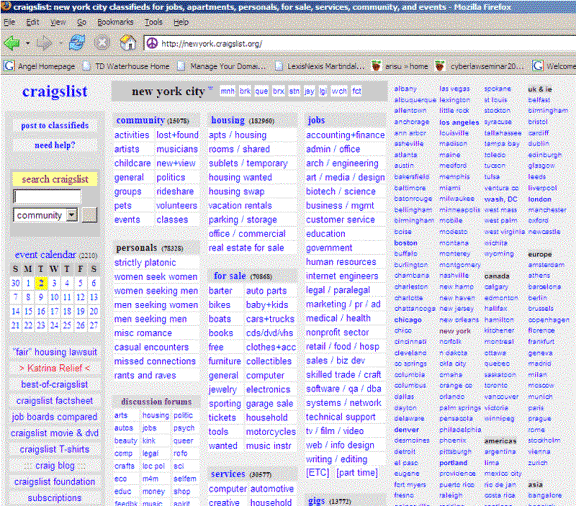
Task: Open the craigslist factsheet link
Action: pos(54,401)
